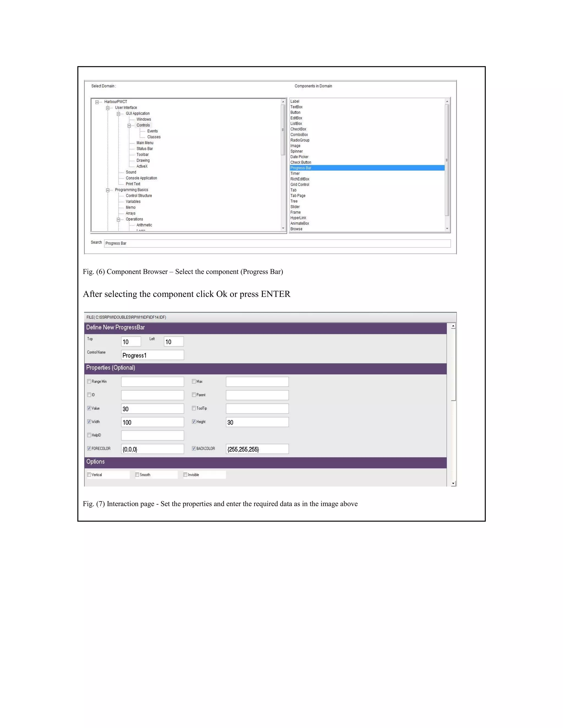Uncheck the Height checkbox
This screenshot has width=563, height=728.
194,422
